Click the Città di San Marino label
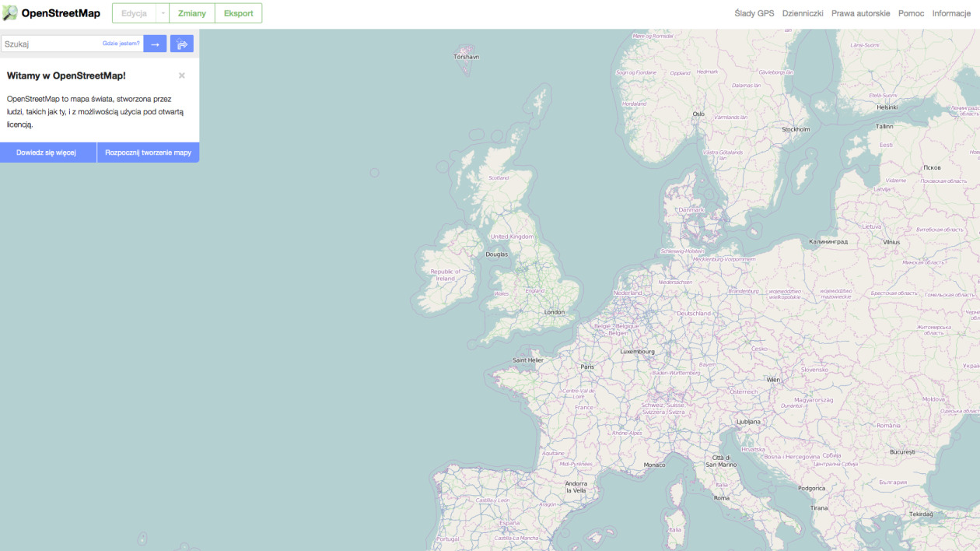The width and height of the screenshot is (980, 551). pyautogui.click(x=720, y=461)
